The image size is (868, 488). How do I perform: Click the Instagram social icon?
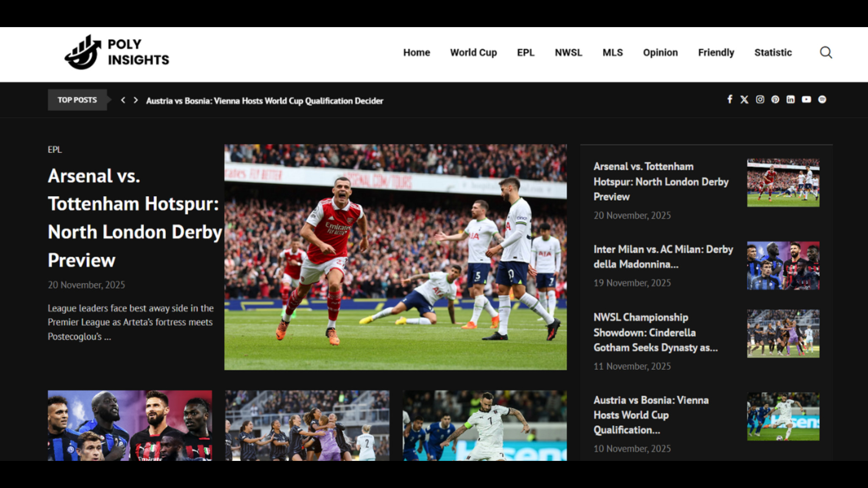760,99
